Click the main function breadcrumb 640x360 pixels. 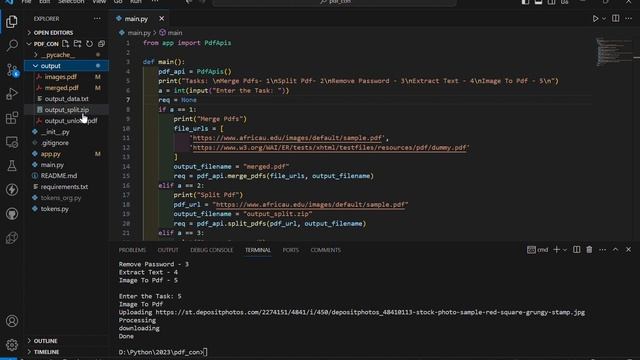[x=175, y=33]
